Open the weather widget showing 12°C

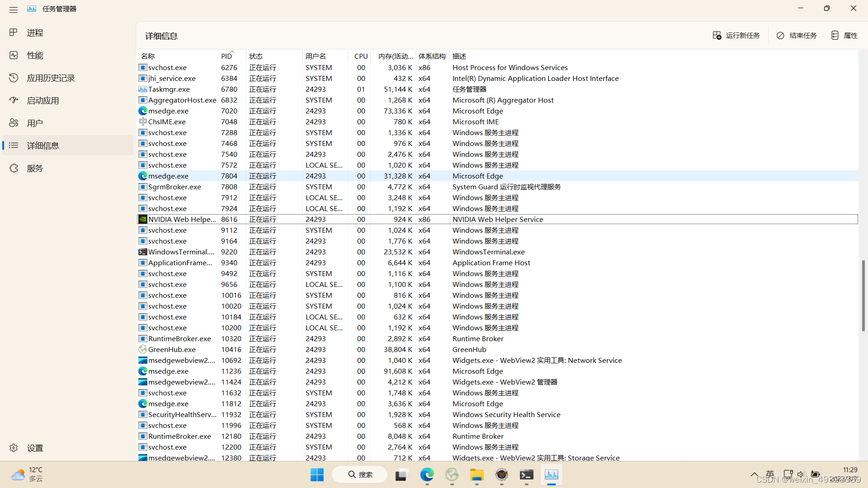pos(28,474)
